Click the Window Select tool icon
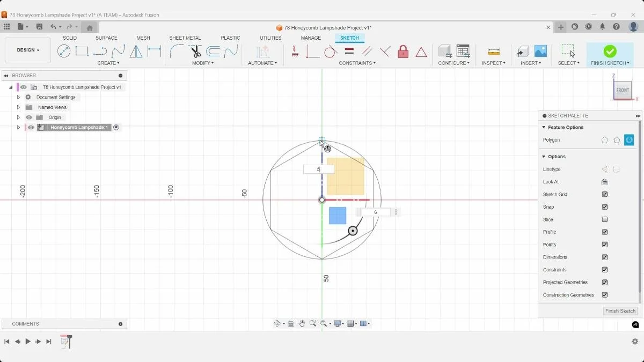This screenshot has width=644, height=362. pos(568,51)
